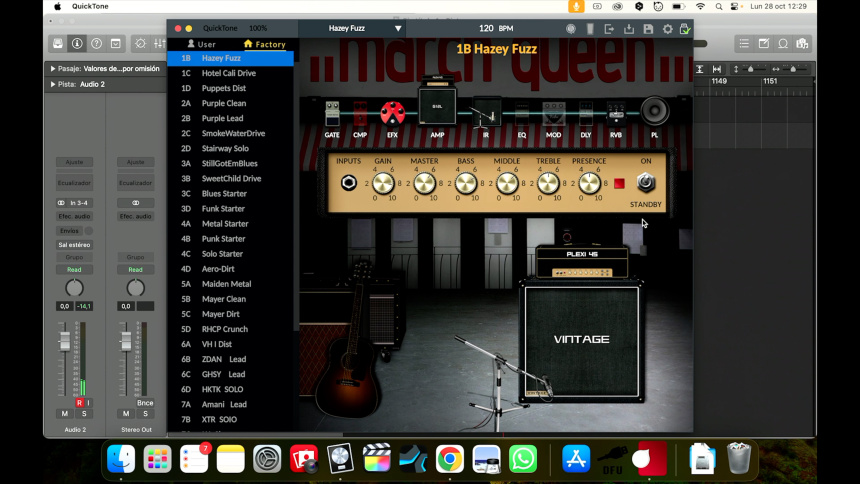Click the save preset floppy icon

648,29
